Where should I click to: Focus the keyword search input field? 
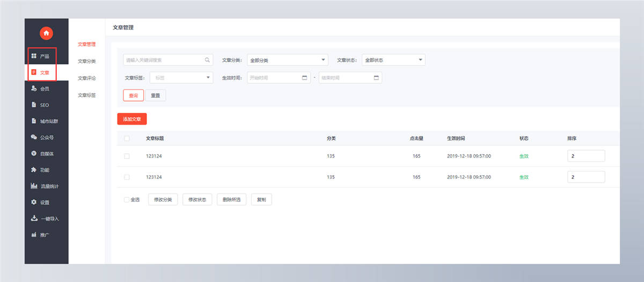point(168,60)
